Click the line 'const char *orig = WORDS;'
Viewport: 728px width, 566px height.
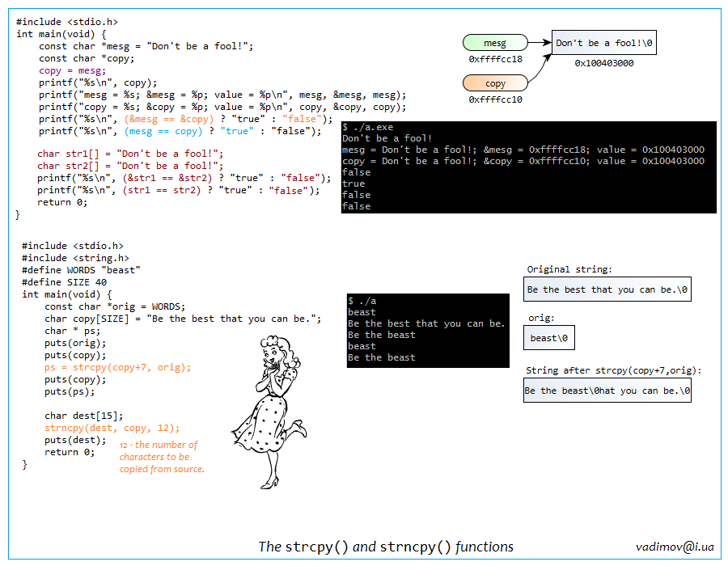coord(115,306)
